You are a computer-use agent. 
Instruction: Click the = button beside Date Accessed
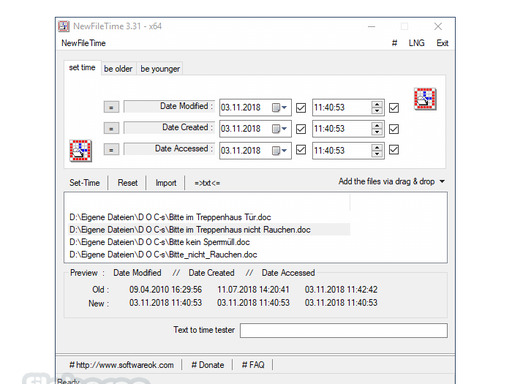pyautogui.click(x=111, y=150)
